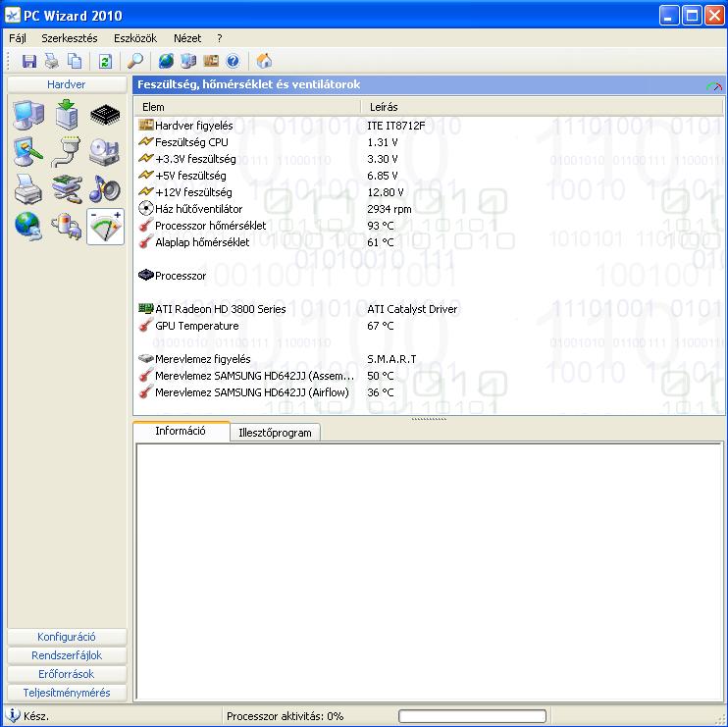
Task: Click the Copy toolbar icon
Action: click(75, 61)
